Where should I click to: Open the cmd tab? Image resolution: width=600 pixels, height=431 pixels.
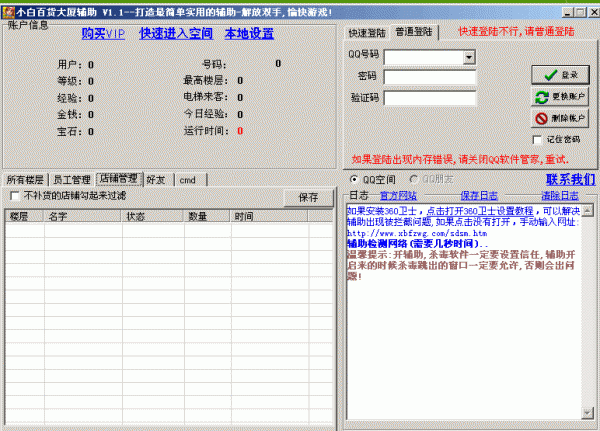pyautogui.click(x=190, y=180)
